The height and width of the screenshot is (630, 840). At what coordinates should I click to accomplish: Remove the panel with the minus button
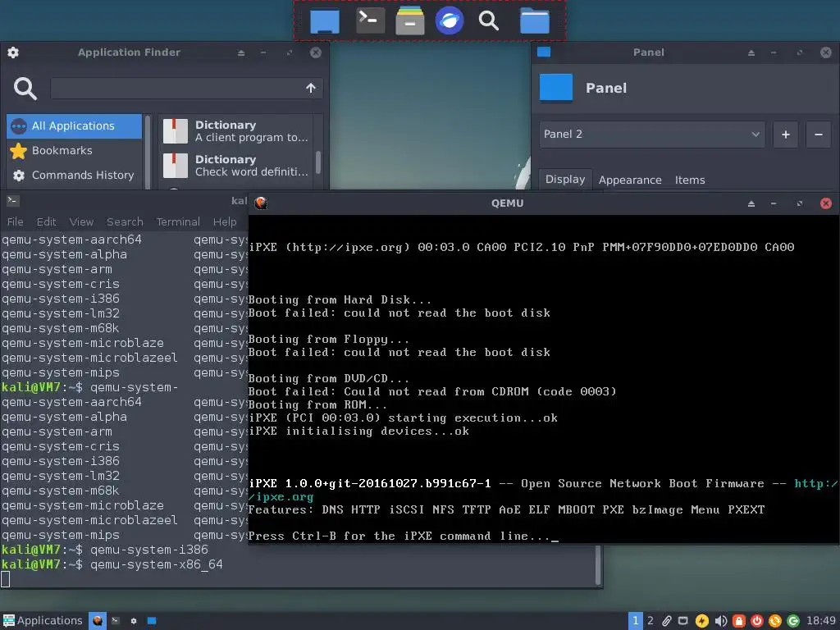coord(818,135)
